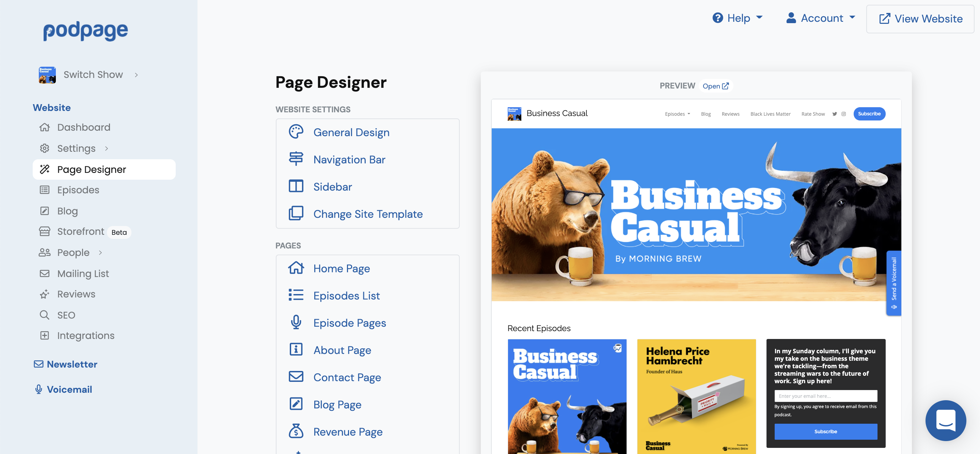
Task: Click the Page Designer pen icon
Action: [x=45, y=169]
